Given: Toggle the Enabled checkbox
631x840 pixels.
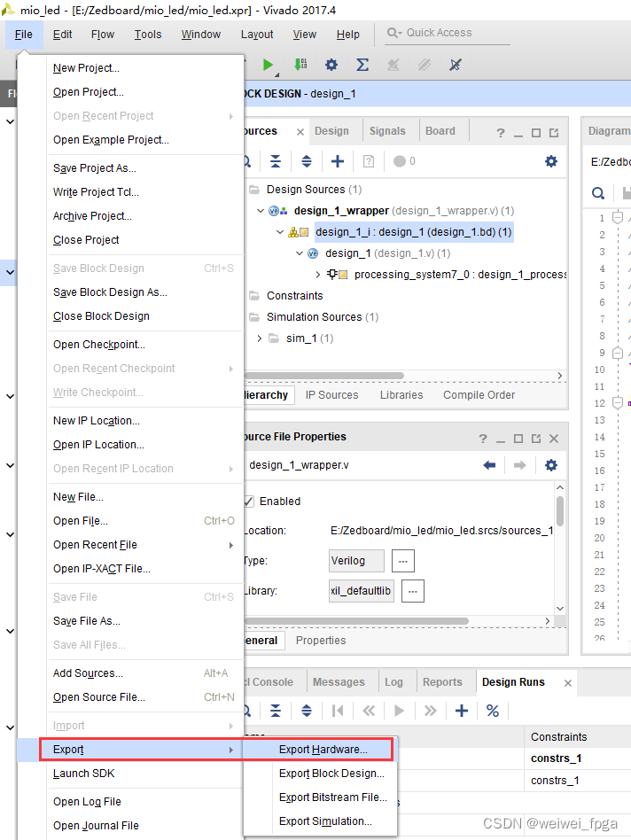Looking at the screenshot, I should [x=248, y=502].
